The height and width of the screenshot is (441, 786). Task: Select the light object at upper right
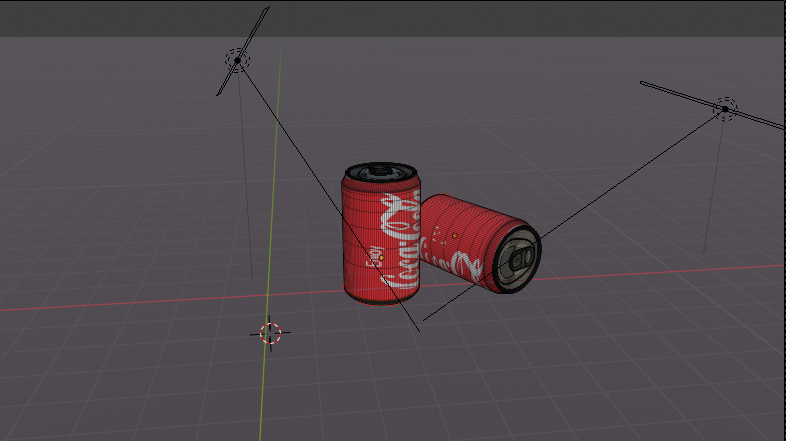pyautogui.click(x=725, y=109)
